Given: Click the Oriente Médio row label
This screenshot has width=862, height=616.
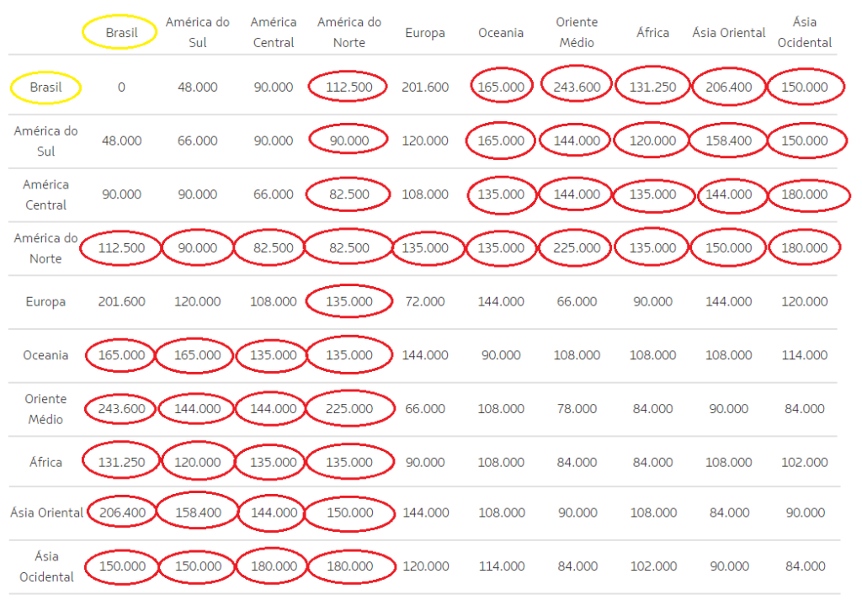Looking at the screenshot, I should point(45,408).
